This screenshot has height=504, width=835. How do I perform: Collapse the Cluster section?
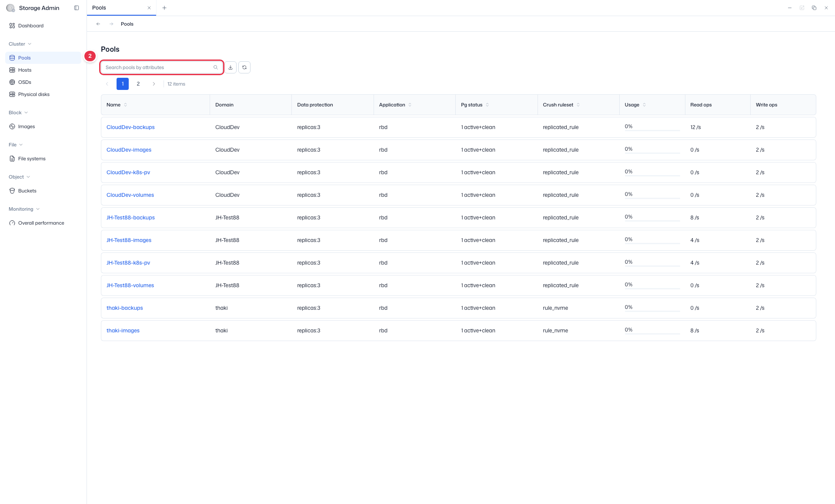(20, 44)
